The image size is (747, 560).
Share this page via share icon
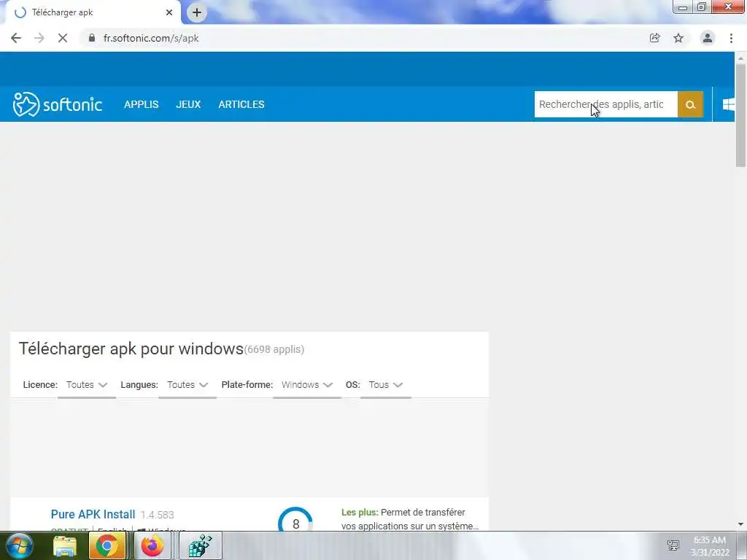click(655, 38)
